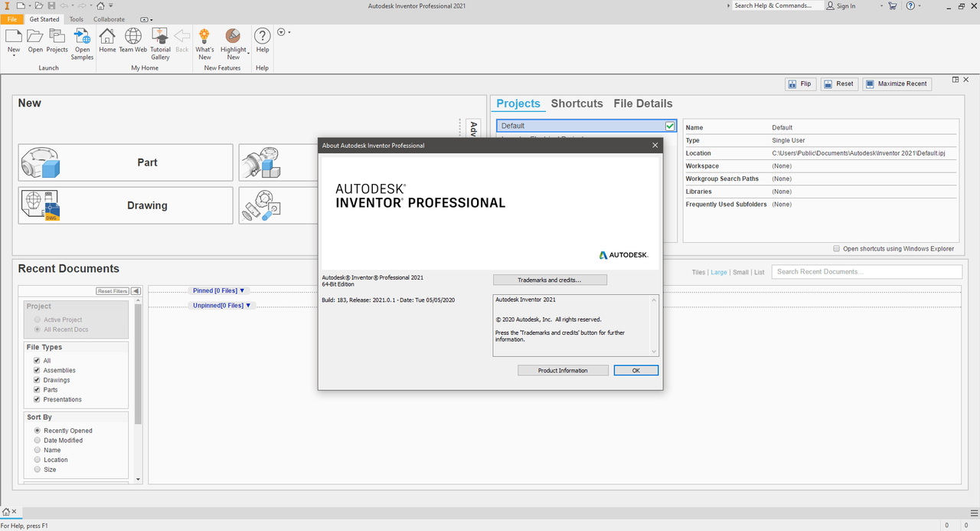Open the Team Web globe icon

click(133, 36)
